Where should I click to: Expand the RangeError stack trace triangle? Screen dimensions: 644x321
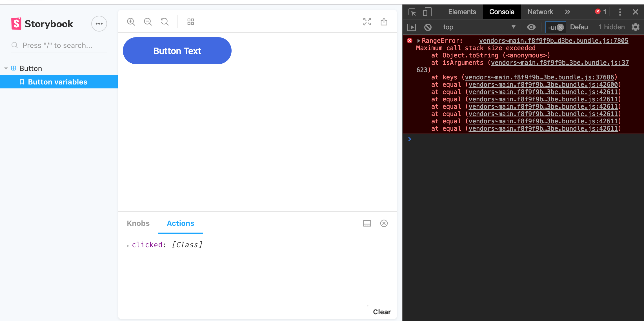pyautogui.click(x=419, y=41)
